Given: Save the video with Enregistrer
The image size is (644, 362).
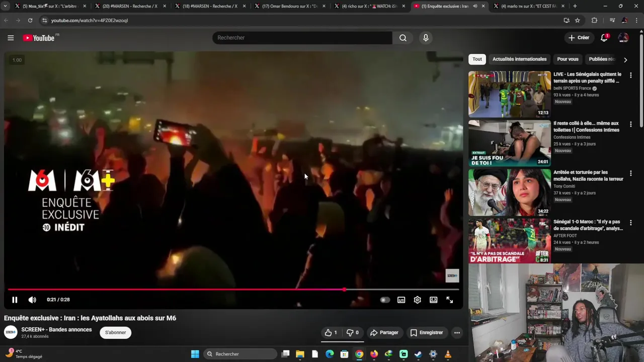Looking at the screenshot, I should pos(427,332).
